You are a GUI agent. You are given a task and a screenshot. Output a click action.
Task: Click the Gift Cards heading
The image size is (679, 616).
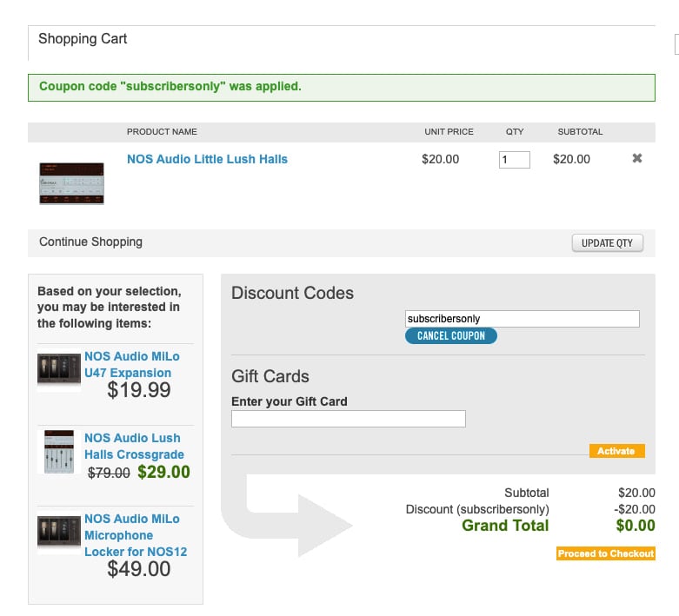click(x=270, y=376)
